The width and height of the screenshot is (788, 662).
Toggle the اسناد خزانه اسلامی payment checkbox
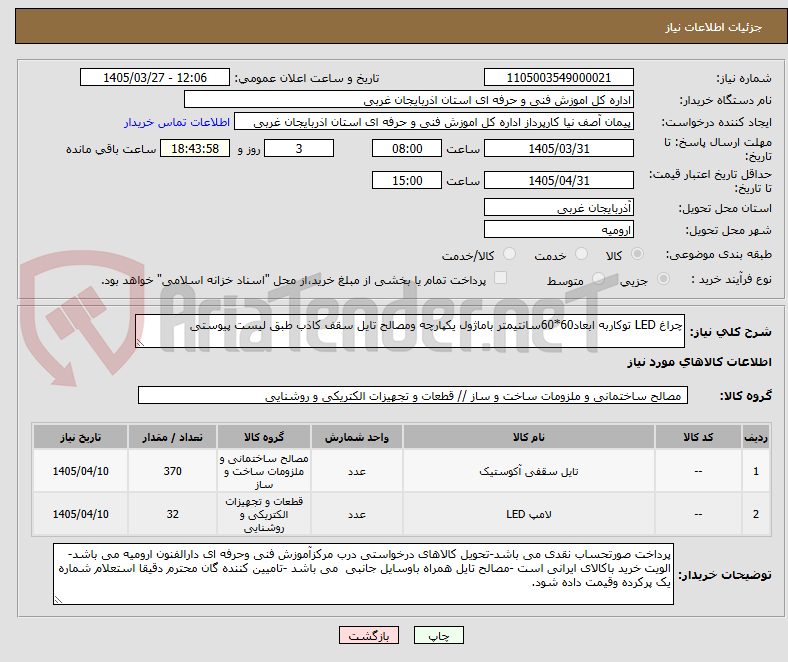[500, 278]
